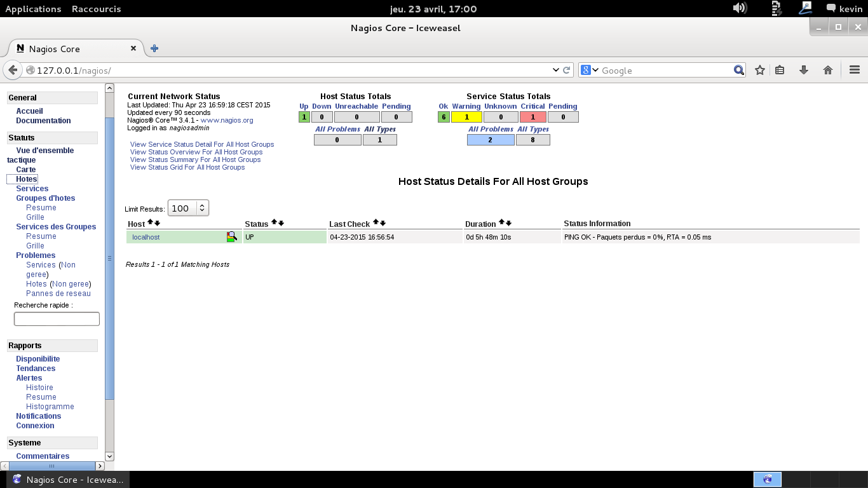The height and width of the screenshot is (488, 868).
Task: Open the Iceweasel hamburger menu
Action: 855,70
